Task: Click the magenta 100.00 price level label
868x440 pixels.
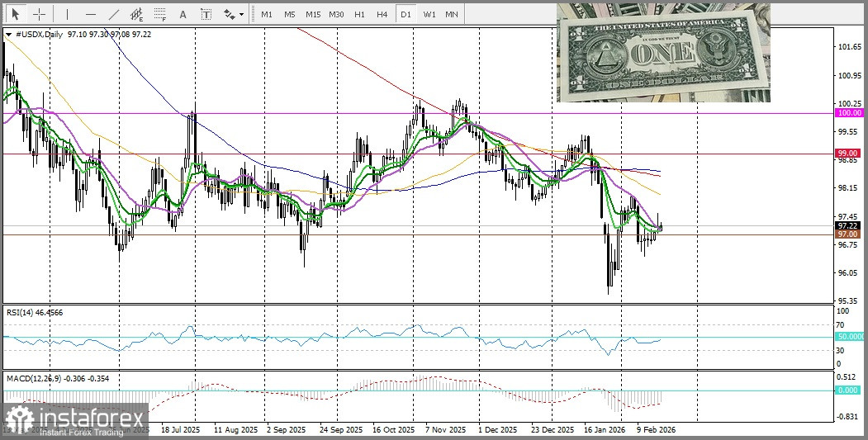Action: click(x=849, y=113)
